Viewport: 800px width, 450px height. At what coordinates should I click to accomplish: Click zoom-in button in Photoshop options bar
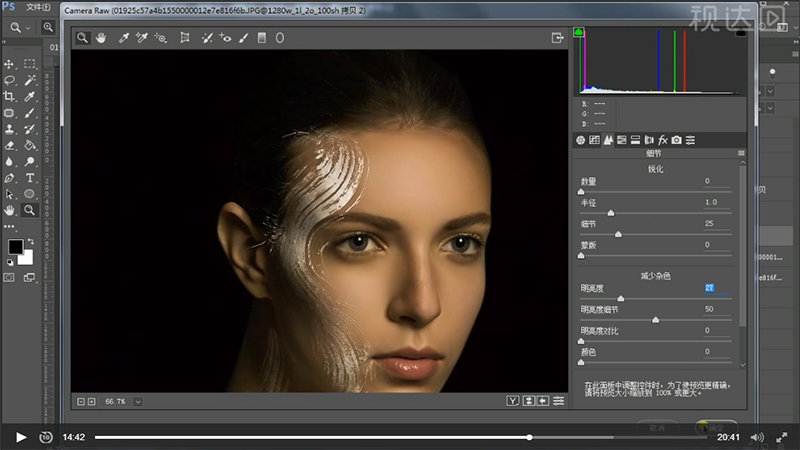click(x=48, y=28)
